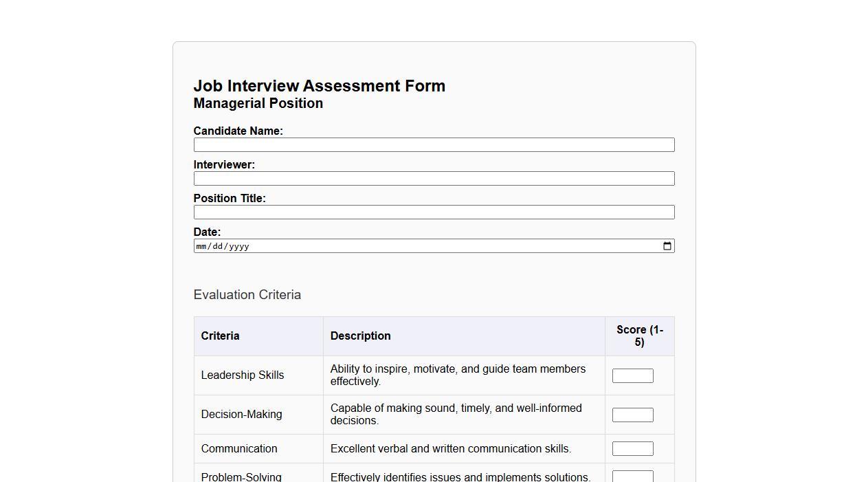Click the Description column header

pyautogui.click(x=360, y=336)
